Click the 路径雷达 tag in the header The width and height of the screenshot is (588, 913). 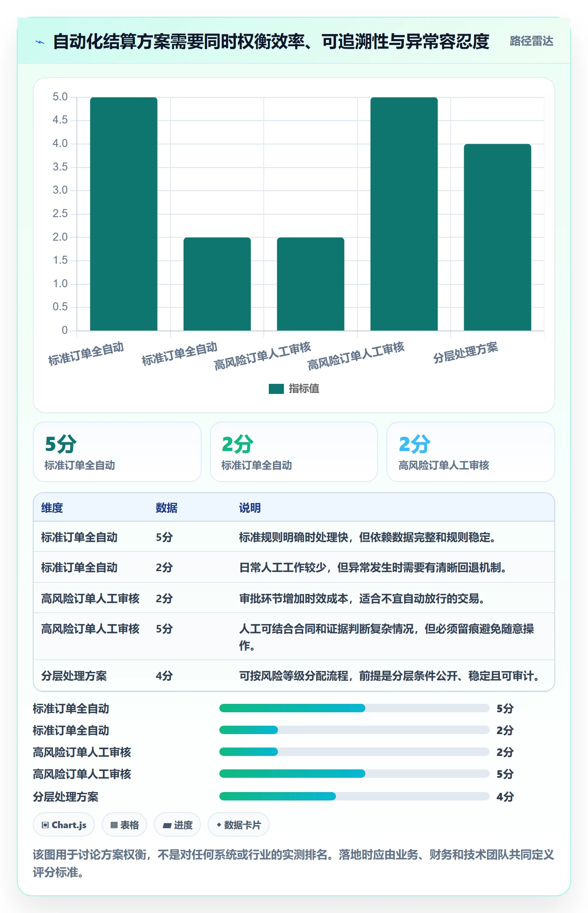tap(531, 41)
